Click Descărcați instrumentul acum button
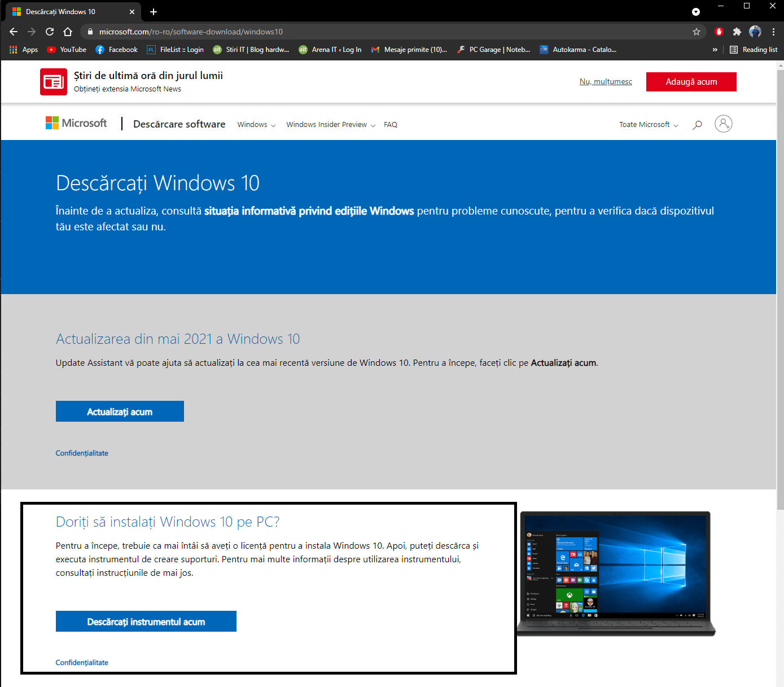The image size is (784, 687). (x=146, y=622)
